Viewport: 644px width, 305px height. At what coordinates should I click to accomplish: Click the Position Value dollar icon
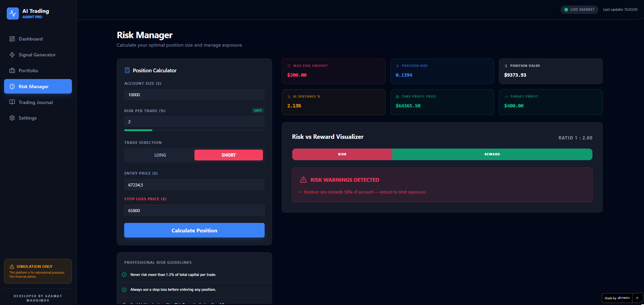click(506, 66)
